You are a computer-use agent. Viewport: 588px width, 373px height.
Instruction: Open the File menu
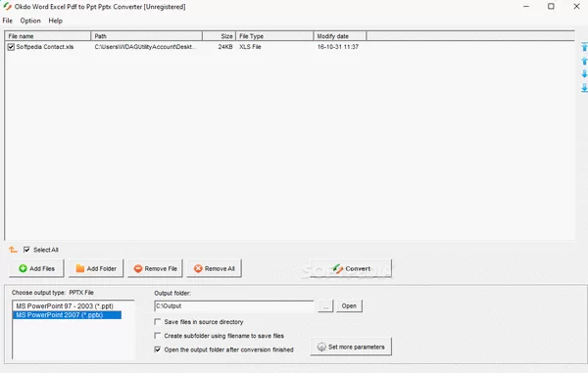pos(8,21)
